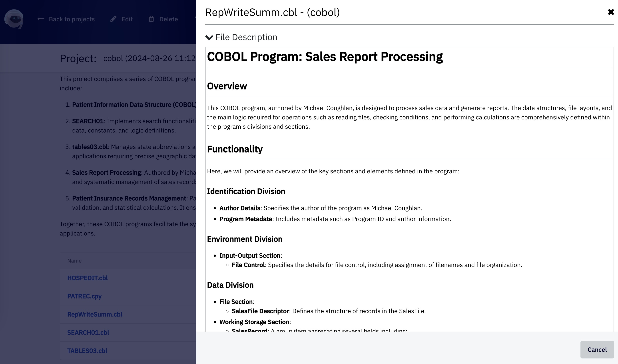Click the Project: title label
Screen dimensions: 618x364
[78, 59]
